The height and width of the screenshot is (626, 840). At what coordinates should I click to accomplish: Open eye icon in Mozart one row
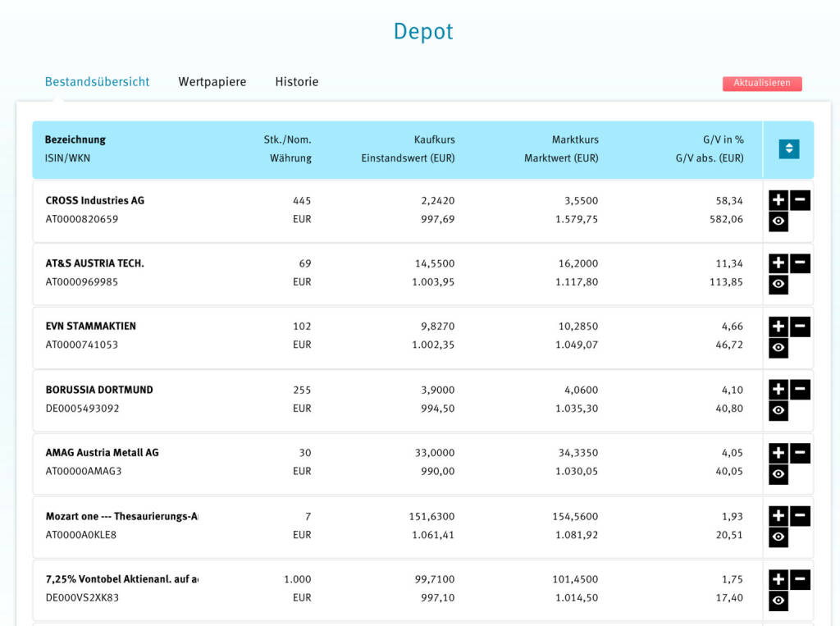coord(778,537)
